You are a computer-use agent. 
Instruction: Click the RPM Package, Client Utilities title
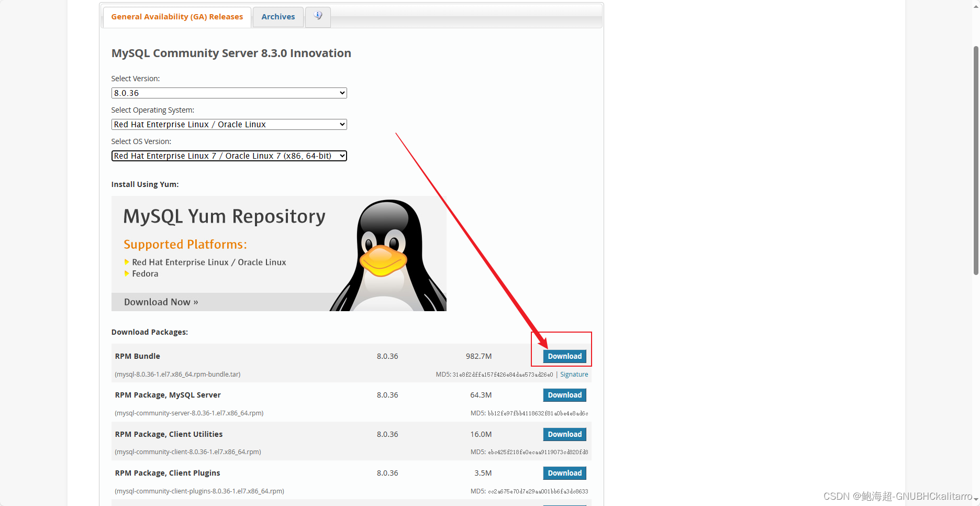tap(169, 434)
